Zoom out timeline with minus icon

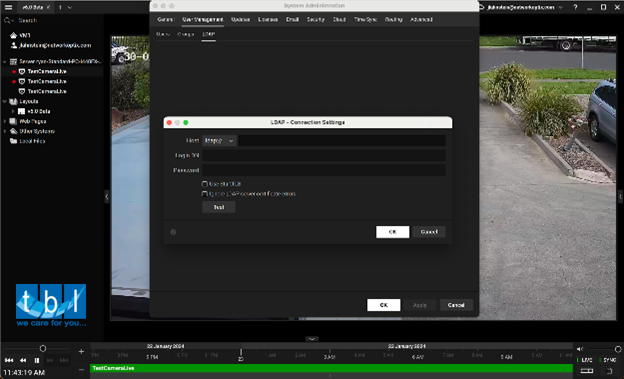pyautogui.click(x=81, y=369)
